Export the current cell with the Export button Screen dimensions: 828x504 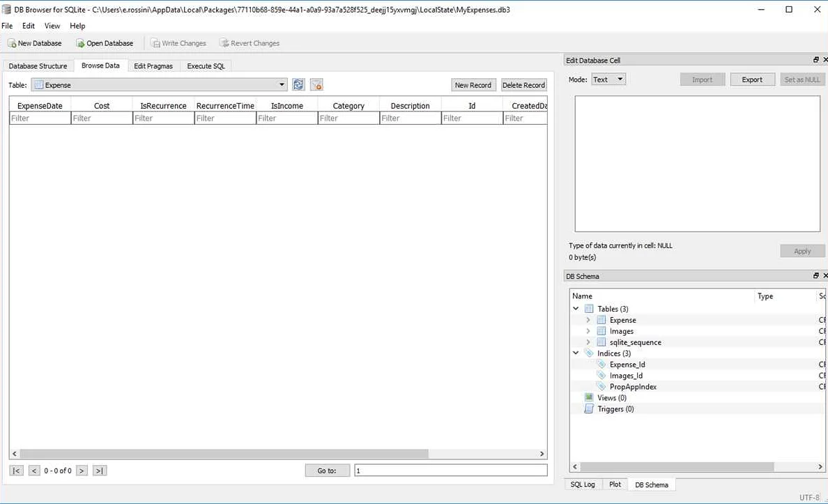(752, 79)
